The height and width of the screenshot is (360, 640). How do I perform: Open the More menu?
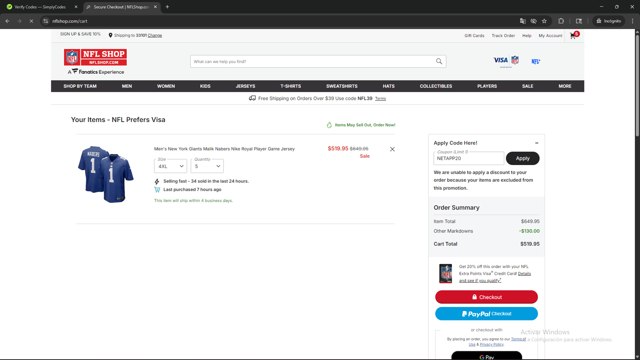565,86
